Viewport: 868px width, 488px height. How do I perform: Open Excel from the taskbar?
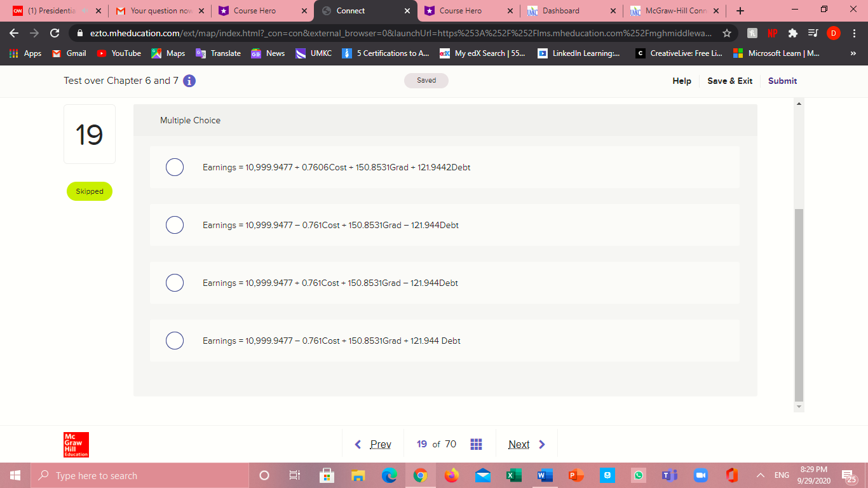(x=513, y=475)
